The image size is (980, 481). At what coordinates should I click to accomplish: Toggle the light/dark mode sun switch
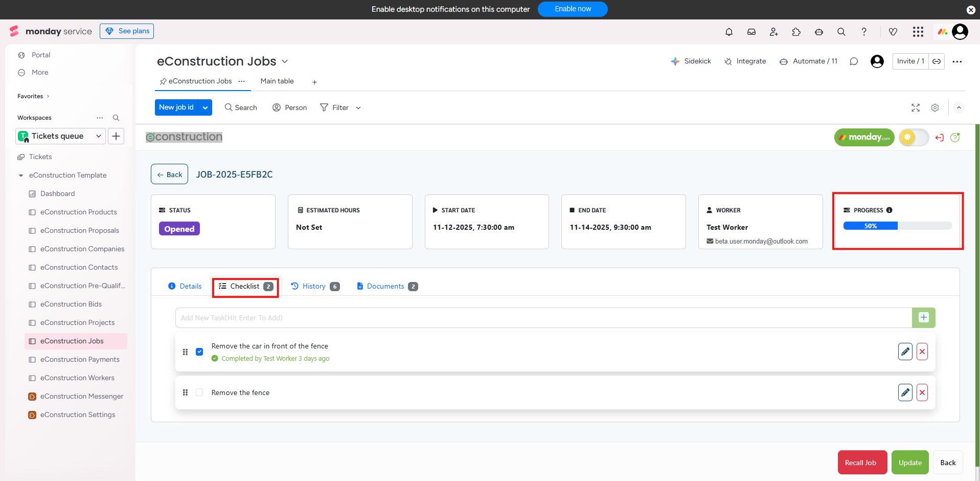click(913, 137)
